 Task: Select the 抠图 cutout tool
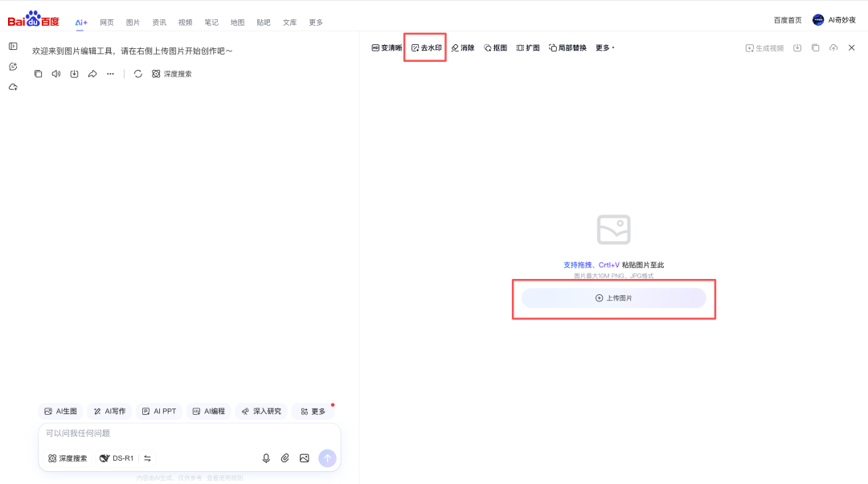pos(495,47)
